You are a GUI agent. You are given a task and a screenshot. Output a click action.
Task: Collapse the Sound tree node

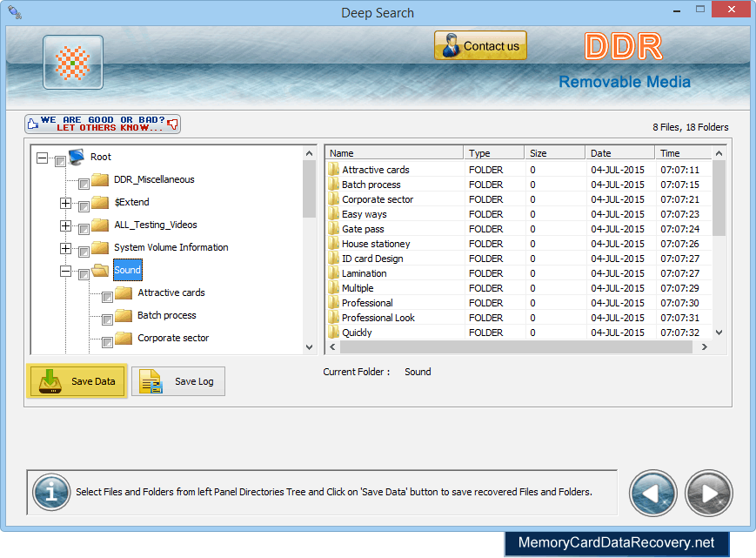(x=65, y=271)
